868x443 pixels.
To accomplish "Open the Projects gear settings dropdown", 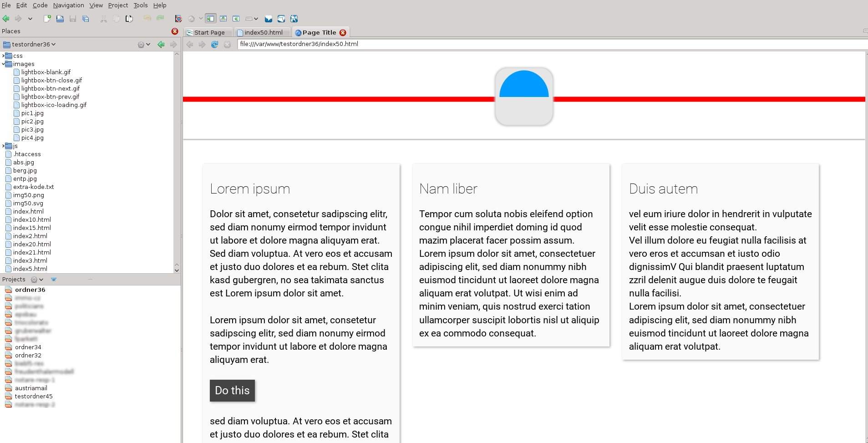I will 37,280.
